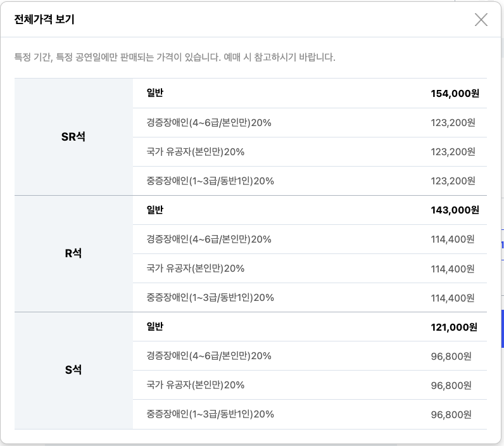Screen dimensions: 504x446
Task: Click 일반 label in the S석 section
Action: [155, 326]
